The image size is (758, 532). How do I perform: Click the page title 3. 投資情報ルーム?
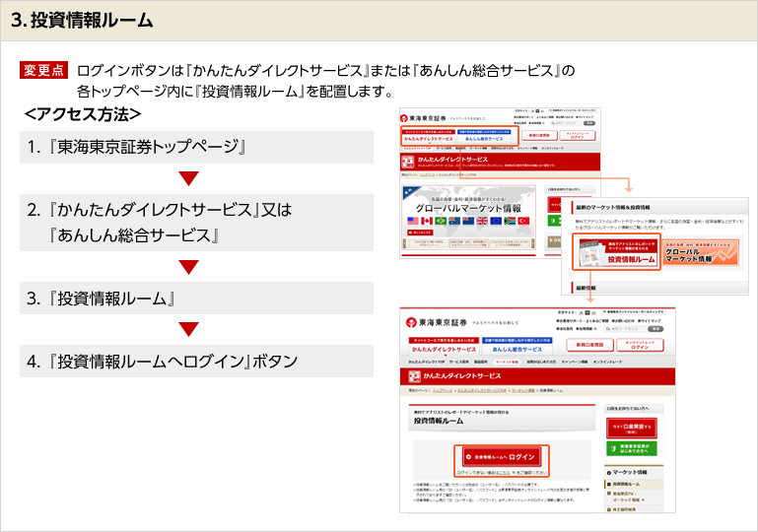[x=82, y=21]
